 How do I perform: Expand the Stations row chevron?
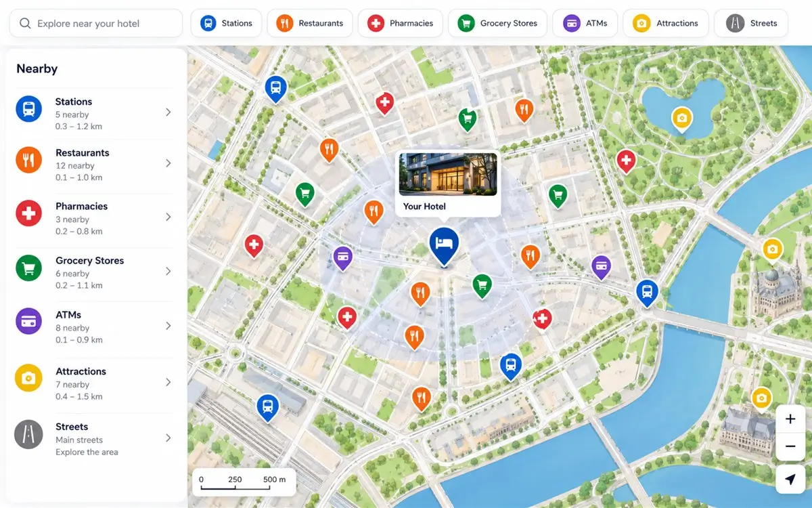(x=168, y=112)
